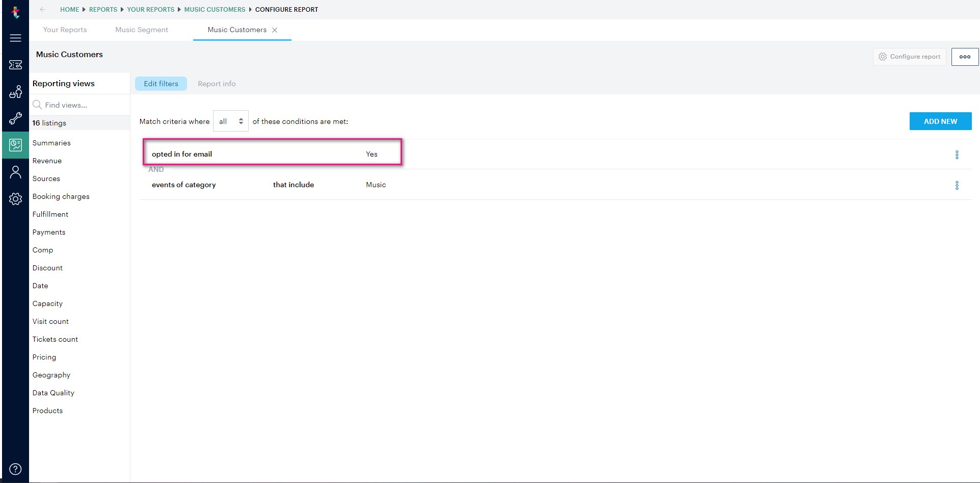Viewport: 980px width, 483px height.
Task: Click the 'Music' filter value
Action: tap(376, 185)
